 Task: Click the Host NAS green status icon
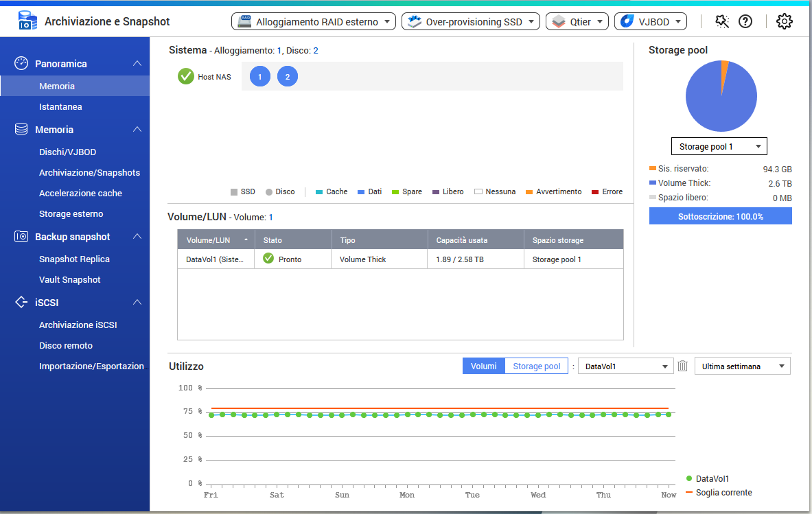tap(185, 77)
